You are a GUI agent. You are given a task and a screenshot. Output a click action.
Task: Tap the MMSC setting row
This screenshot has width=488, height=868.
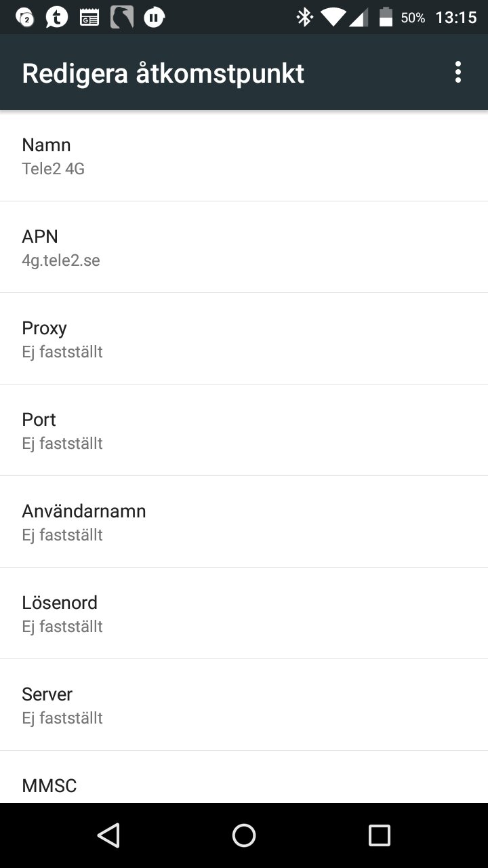[244, 785]
